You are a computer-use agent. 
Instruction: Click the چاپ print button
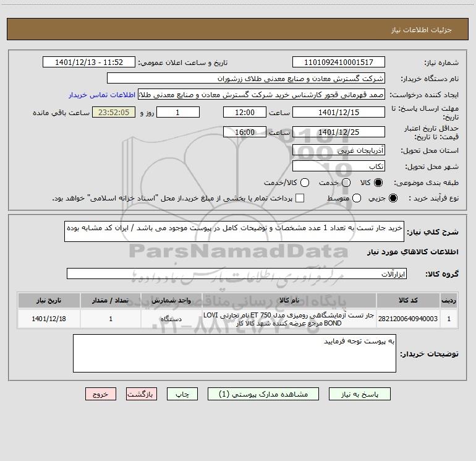pyautogui.click(x=182, y=394)
